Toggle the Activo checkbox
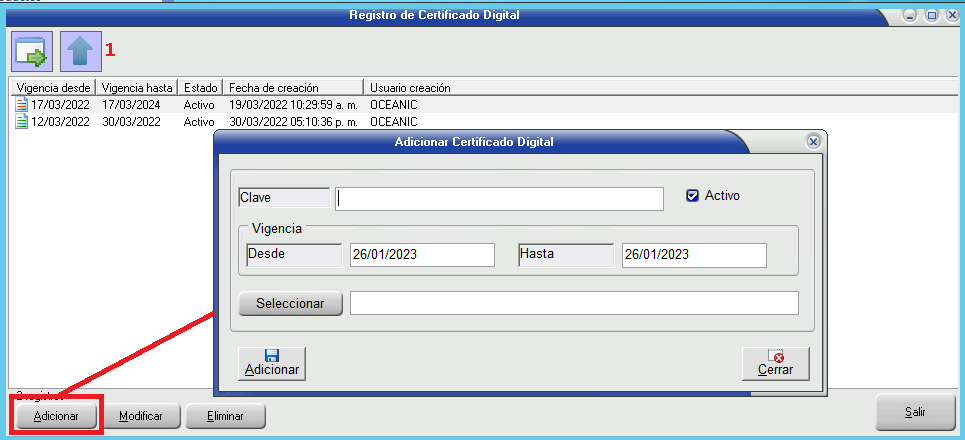 pos(692,196)
